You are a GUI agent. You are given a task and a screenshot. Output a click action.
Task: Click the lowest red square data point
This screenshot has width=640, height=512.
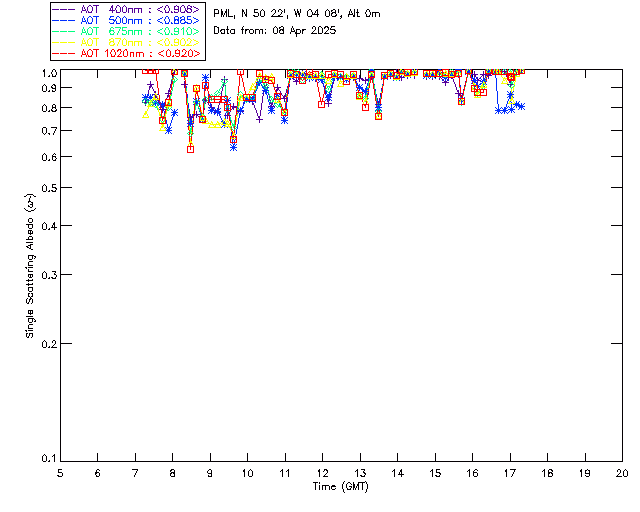(x=190, y=149)
